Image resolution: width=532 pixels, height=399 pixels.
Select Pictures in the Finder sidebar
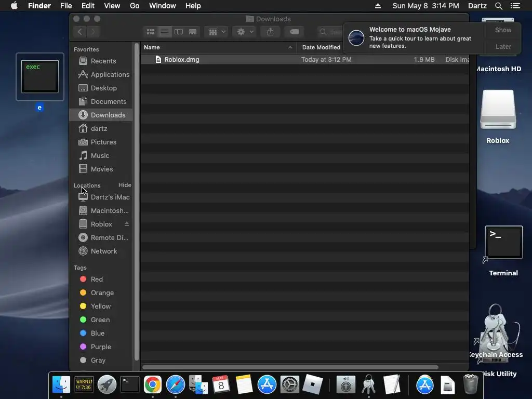(101, 142)
